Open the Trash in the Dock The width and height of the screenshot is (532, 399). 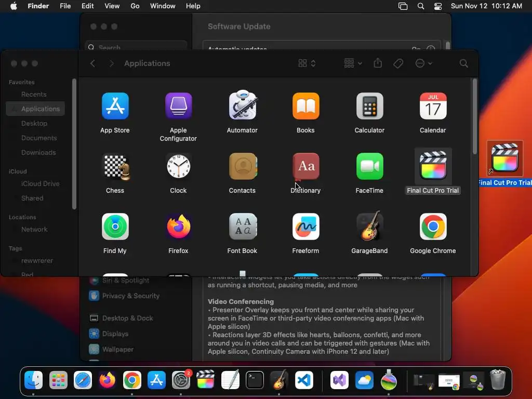(498, 380)
